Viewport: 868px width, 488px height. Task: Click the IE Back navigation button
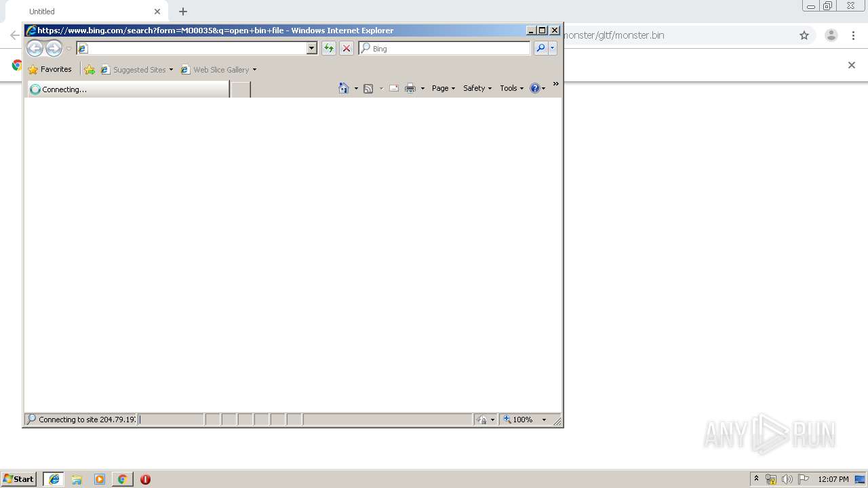coord(35,48)
